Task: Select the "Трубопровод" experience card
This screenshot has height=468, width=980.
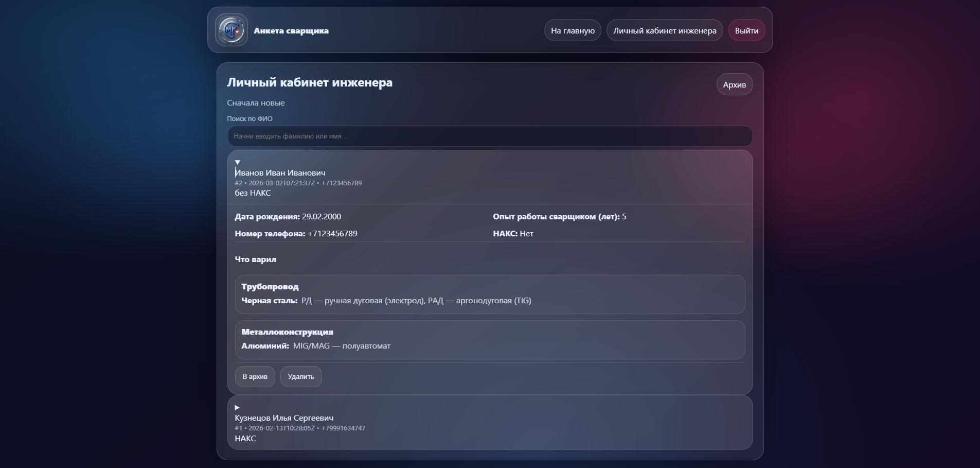Action: tap(489, 294)
